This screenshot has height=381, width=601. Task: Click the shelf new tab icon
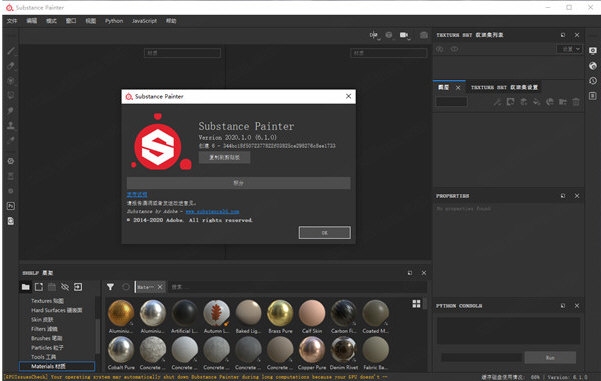(39, 287)
